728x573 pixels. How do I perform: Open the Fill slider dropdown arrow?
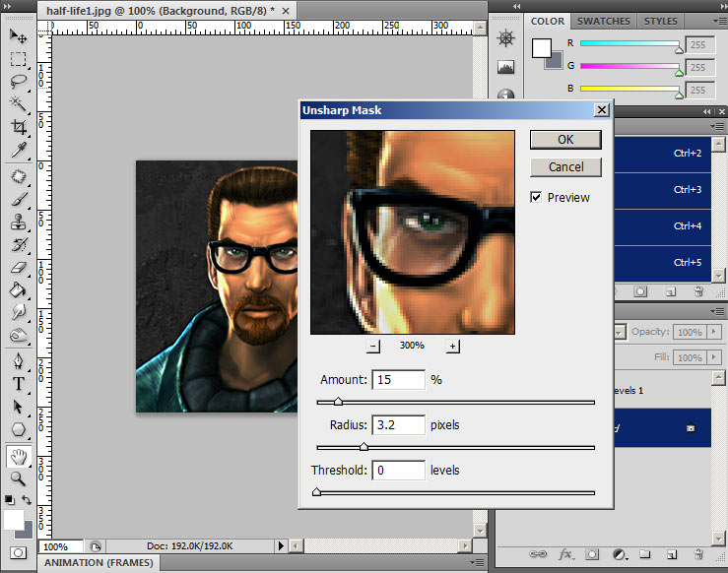pyautogui.click(x=713, y=357)
